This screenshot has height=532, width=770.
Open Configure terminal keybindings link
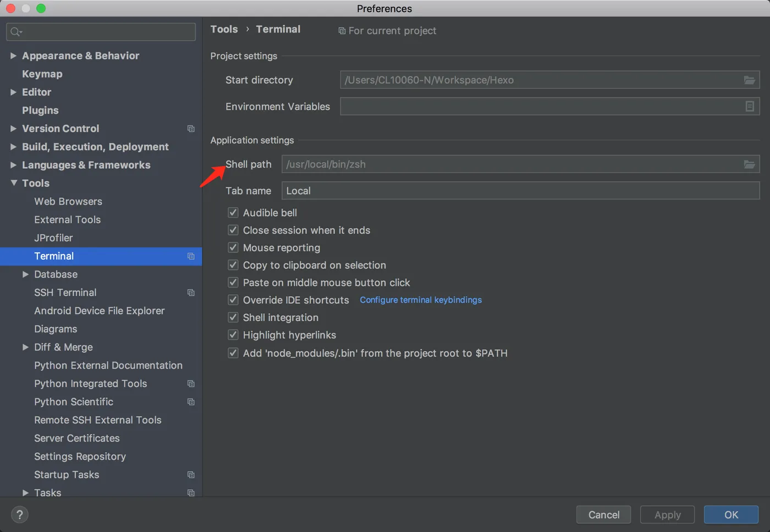(x=421, y=300)
